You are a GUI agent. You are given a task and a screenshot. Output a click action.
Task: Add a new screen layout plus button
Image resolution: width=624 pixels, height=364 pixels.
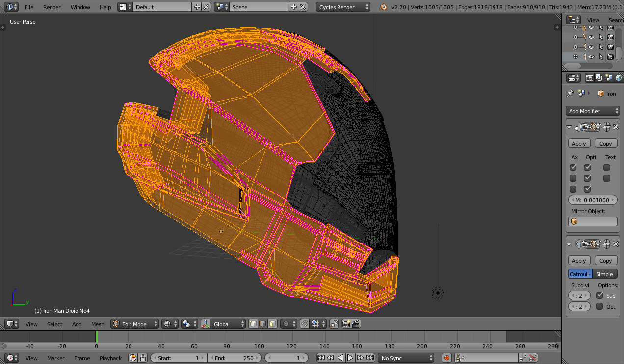coord(197,7)
